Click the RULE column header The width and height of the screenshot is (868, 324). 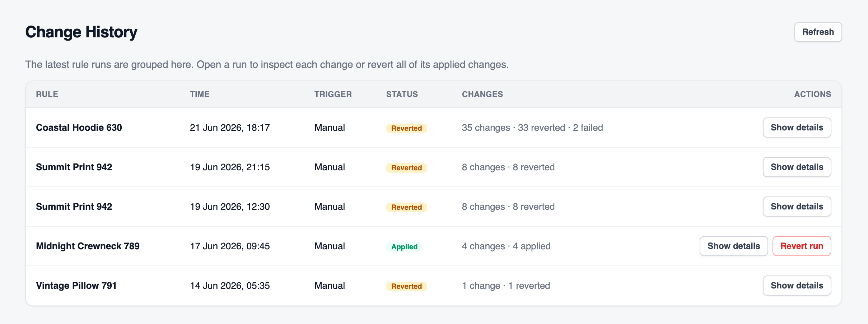(x=47, y=94)
